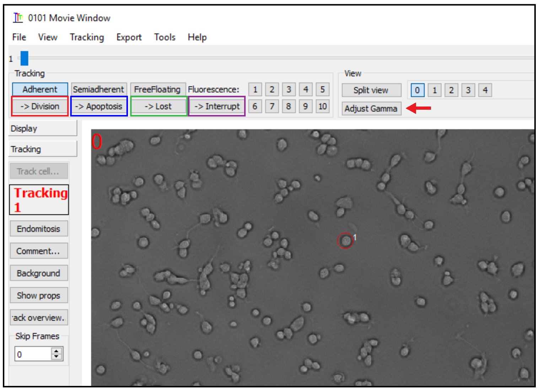
Task: Select Fluorescence channel 10
Action: [322, 106]
